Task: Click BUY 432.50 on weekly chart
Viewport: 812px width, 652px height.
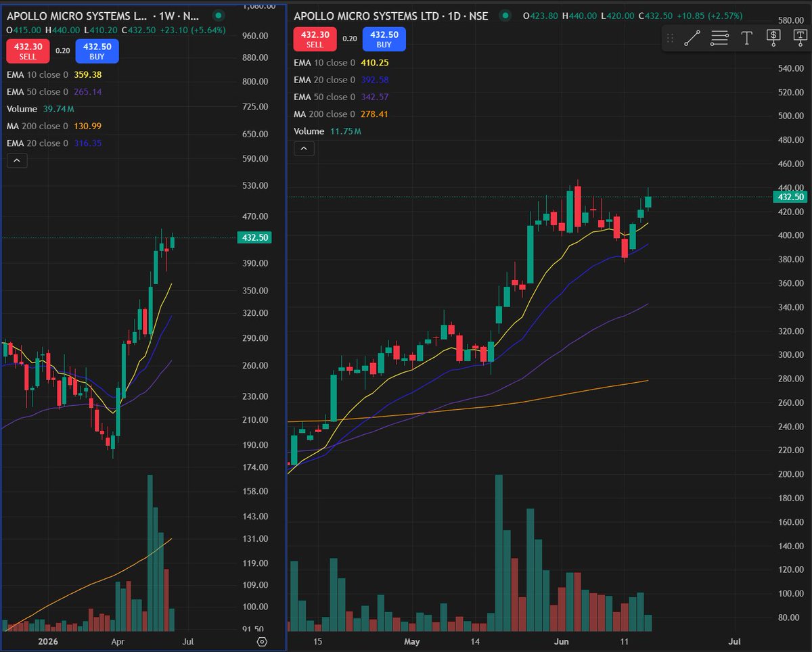Action: (x=97, y=50)
